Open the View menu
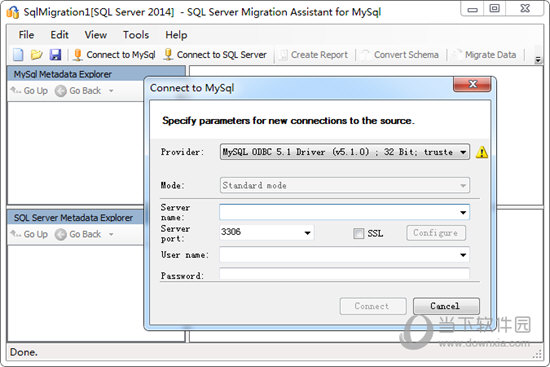The height and width of the screenshot is (367, 550). click(95, 35)
